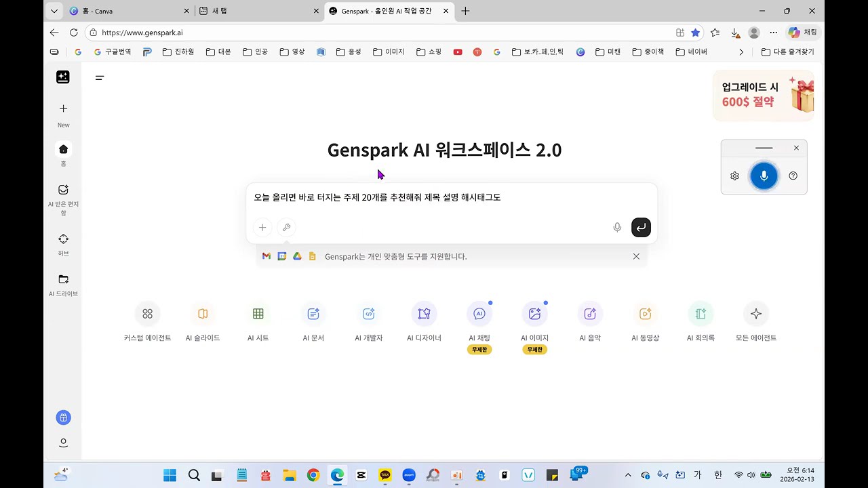Image resolution: width=868 pixels, height=488 pixels.
Task: Open browser downloads
Action: pos(735,33)
